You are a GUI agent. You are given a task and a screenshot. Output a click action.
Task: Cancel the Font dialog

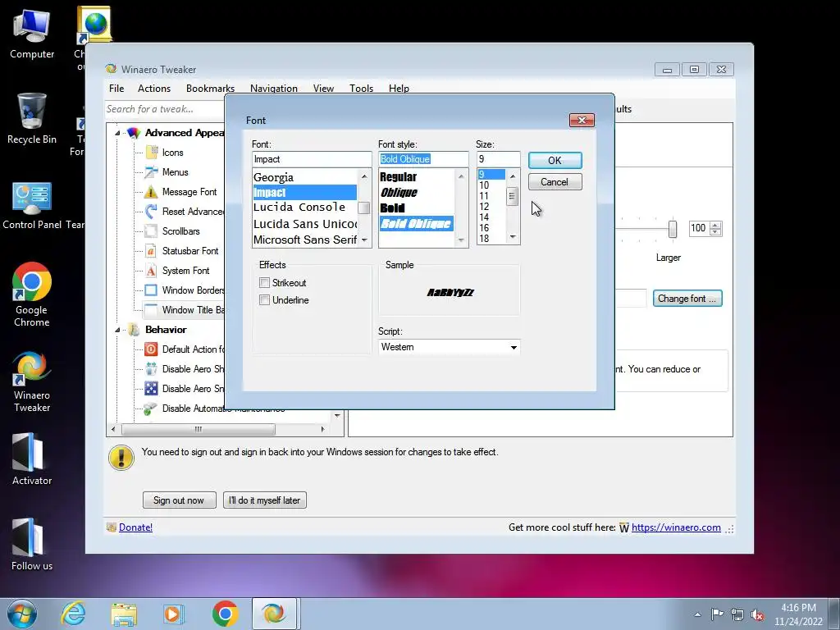[555, 182]
